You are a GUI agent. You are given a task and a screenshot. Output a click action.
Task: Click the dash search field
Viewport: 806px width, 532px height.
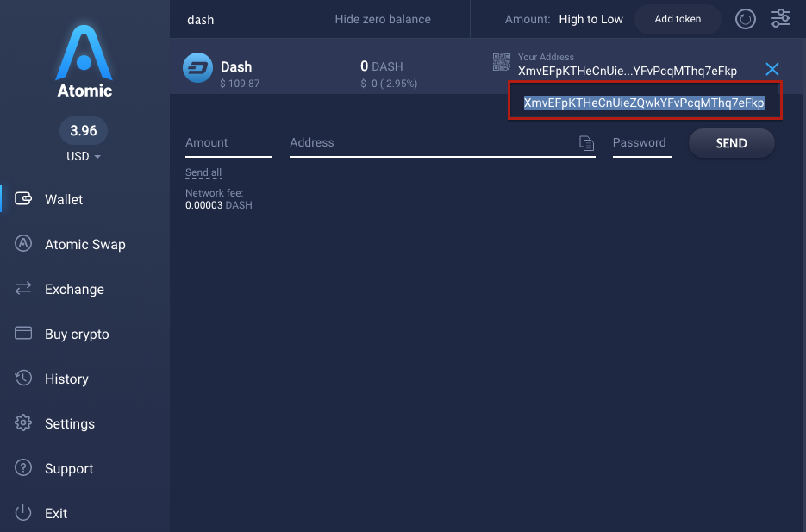239,20
